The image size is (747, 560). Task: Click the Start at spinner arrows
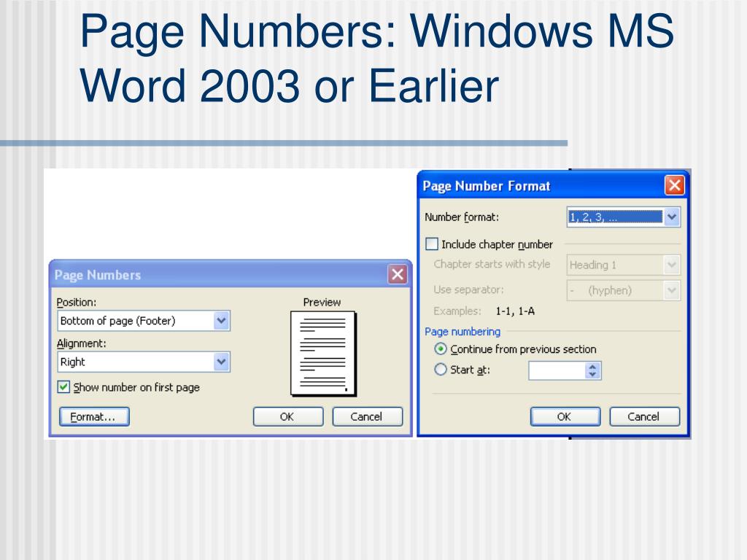click(592, 370)
